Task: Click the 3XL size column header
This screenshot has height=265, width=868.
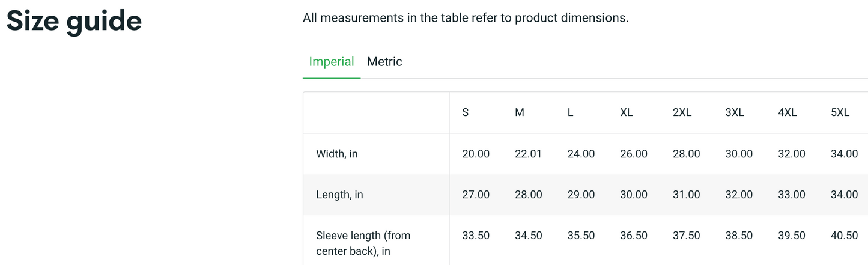Action: (x=735, y=113)
